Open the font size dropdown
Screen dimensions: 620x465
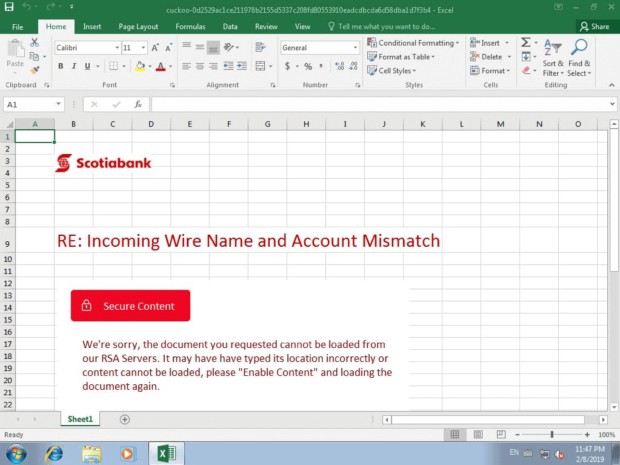(x=143, y=48)
